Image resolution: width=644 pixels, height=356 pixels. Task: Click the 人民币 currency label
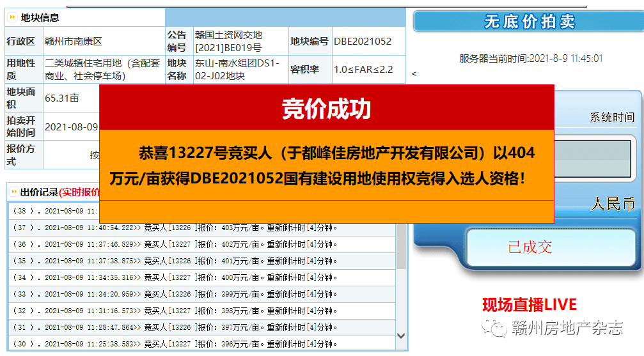tap(613, 204)
